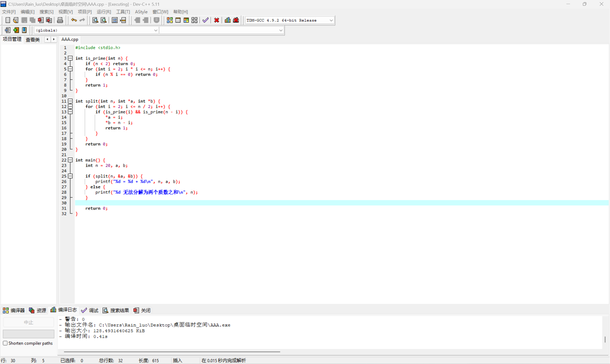Click the Undo arrow icon
610x364 pixels.
(74, 20)
